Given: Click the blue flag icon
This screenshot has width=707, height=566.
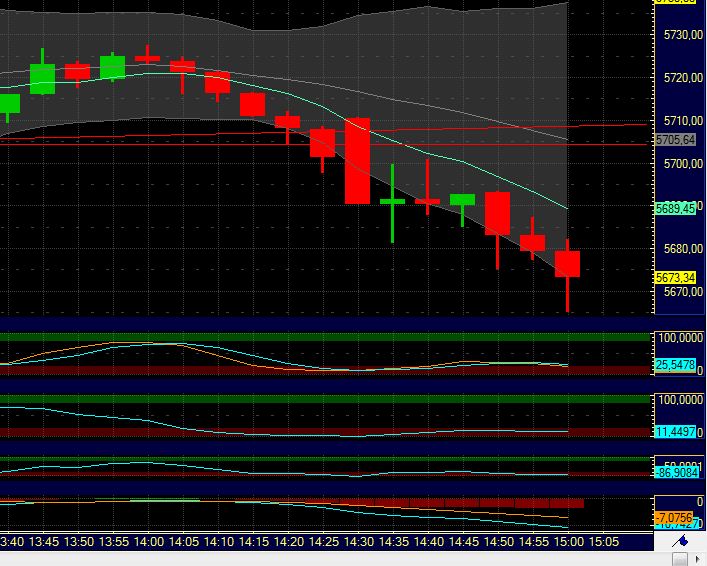Looking at the screenshot, I should pyautogui.click(x=681, y=541).
